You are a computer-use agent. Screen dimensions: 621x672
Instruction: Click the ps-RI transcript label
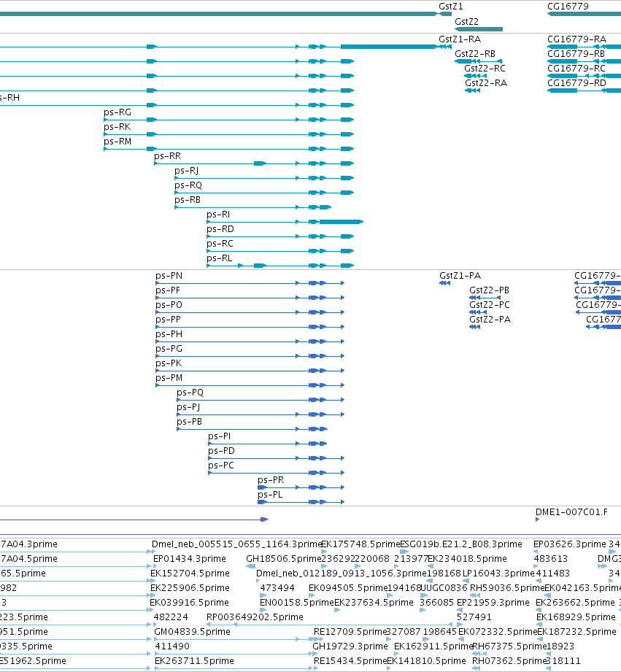pos(218,215)
